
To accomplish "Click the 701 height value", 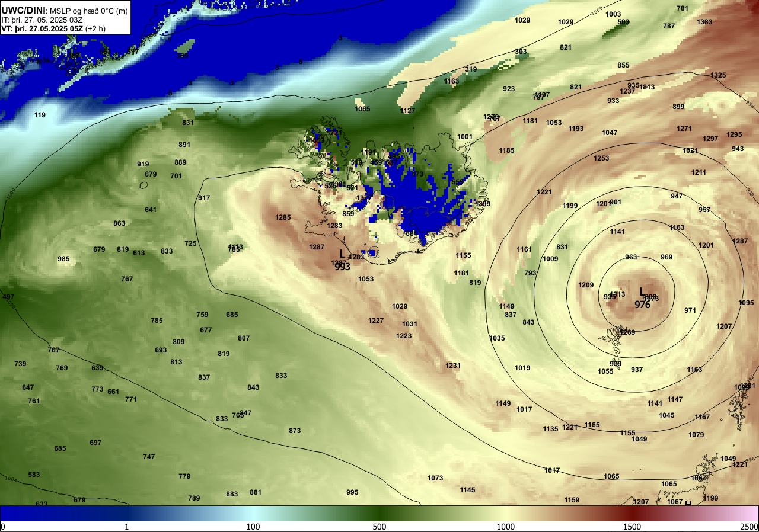I will (x=176, y=176).
